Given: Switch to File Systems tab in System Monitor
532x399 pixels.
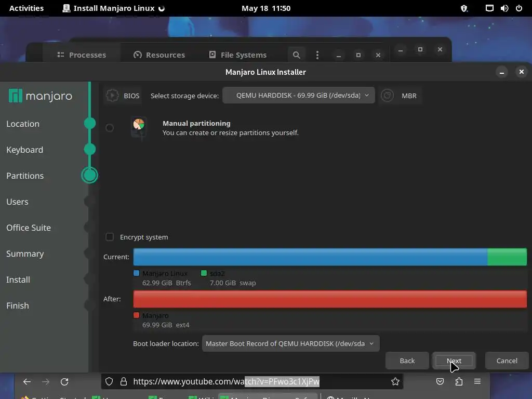Looking at the screenshot, I should tap(237, 55).
